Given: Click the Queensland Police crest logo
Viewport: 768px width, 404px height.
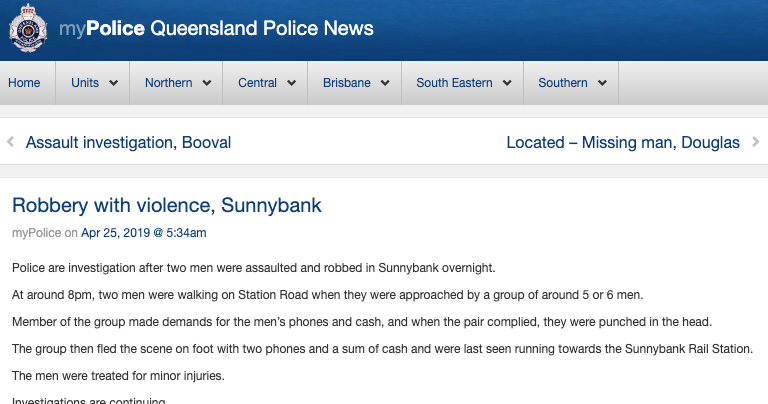Looking at the screenshot, I should click(x=28, y=29).
